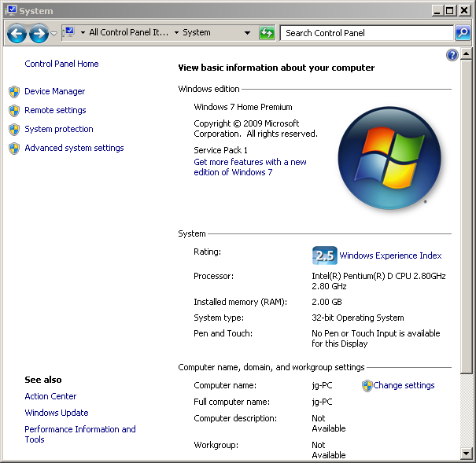
Task: Click the shield icon next to Change settings
Action: [x=367, y=385]
